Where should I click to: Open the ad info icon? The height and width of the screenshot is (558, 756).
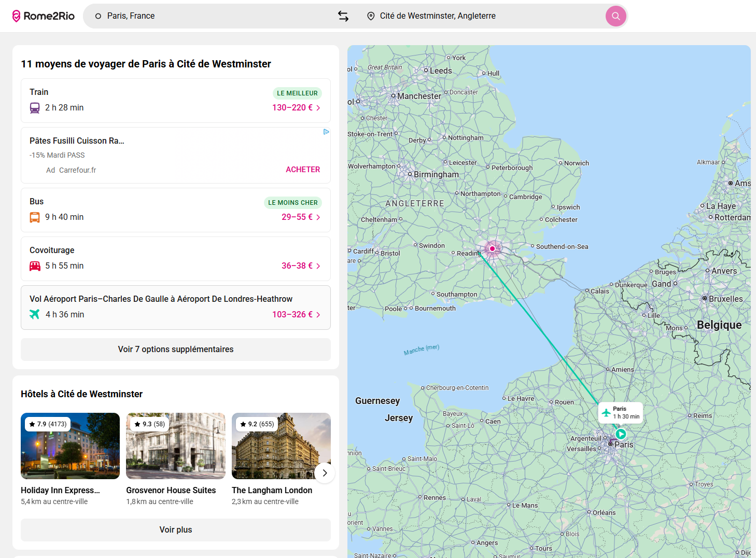[326, 132]
